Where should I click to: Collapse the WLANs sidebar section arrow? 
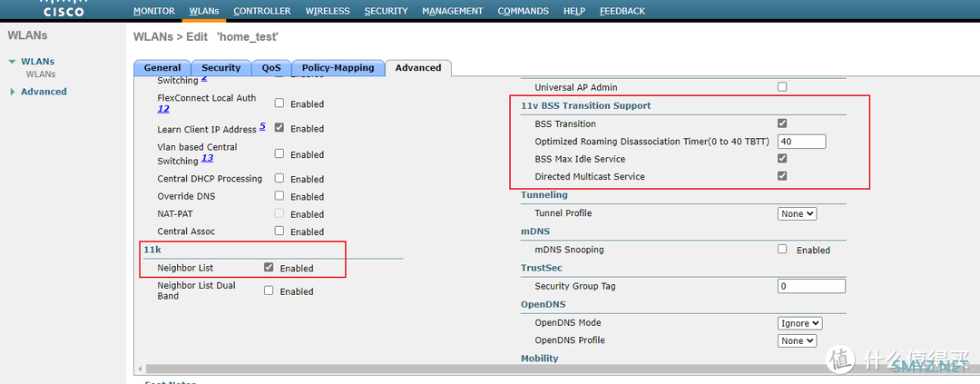pos(12,62)
